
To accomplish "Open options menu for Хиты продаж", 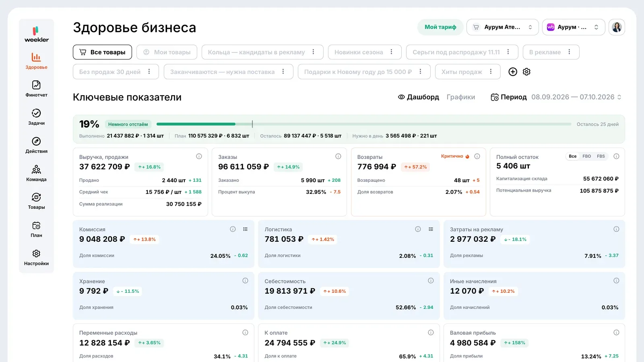I will pyautogui.click(x=491, y=72).
